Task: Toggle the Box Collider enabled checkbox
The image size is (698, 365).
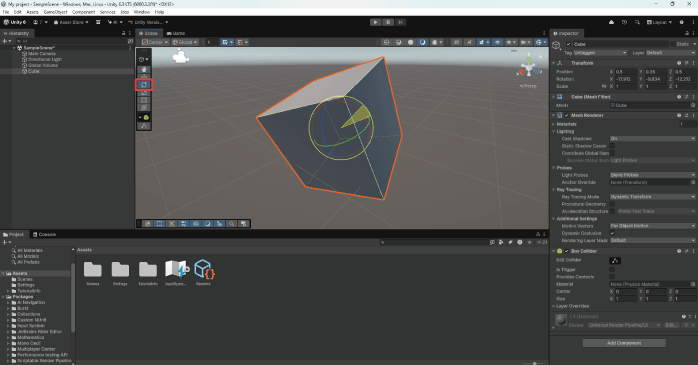Action: click(567, 251)
